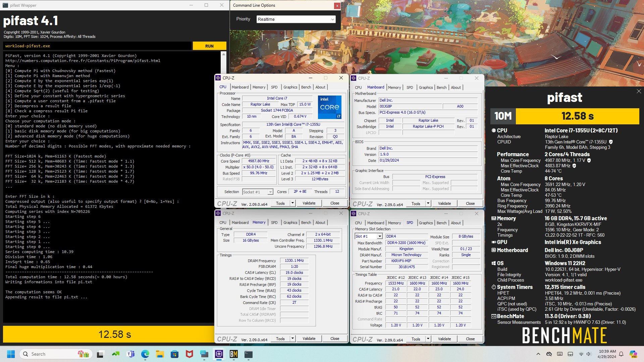The image size is (644, 362).
Task: Expand Tools arrow in the CPU-Z Mainboard window
Action: coord(428,203)
